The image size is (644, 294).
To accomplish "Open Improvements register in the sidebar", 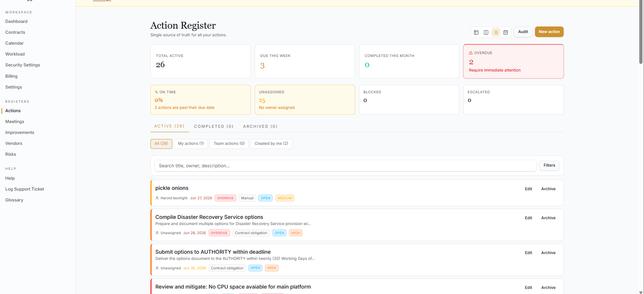I will (x=20, y=132).
